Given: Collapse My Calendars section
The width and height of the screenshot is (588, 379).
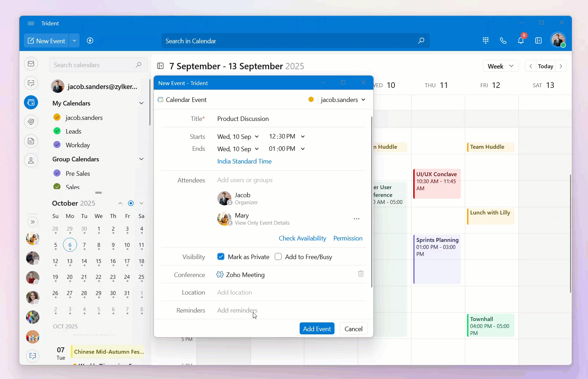Looking at the screenshot, I should click(141, 103).
